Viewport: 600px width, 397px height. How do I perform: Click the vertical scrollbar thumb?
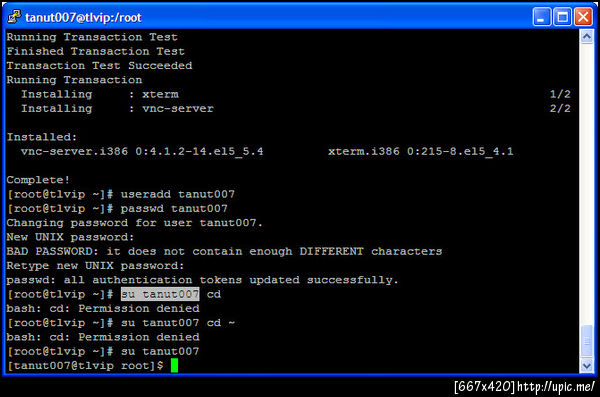pos(587,341)
